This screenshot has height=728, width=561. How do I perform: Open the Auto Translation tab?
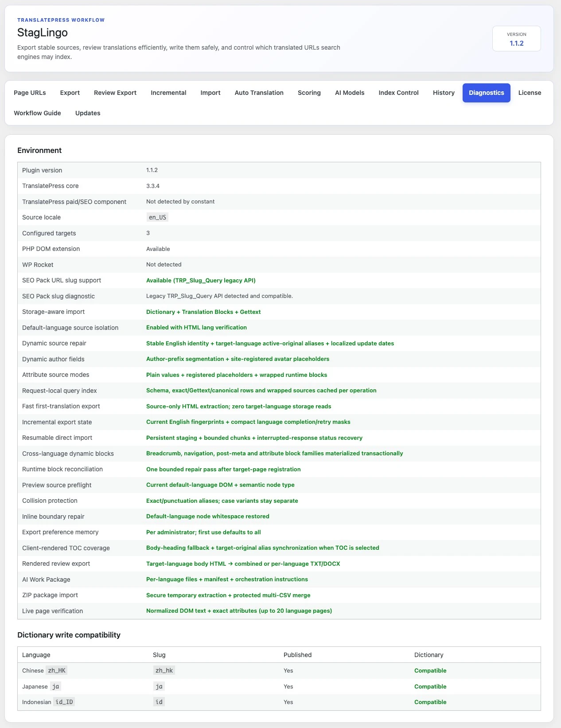(259, 93)
